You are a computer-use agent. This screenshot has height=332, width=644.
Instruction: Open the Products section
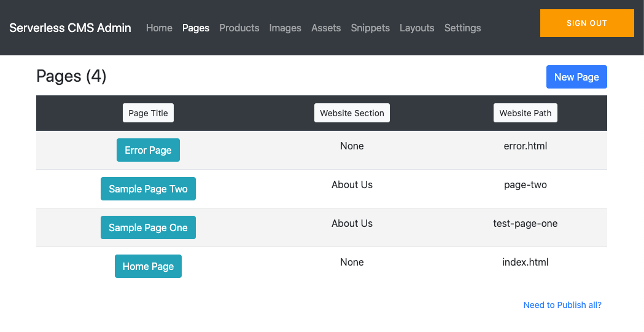pos(239,28)
